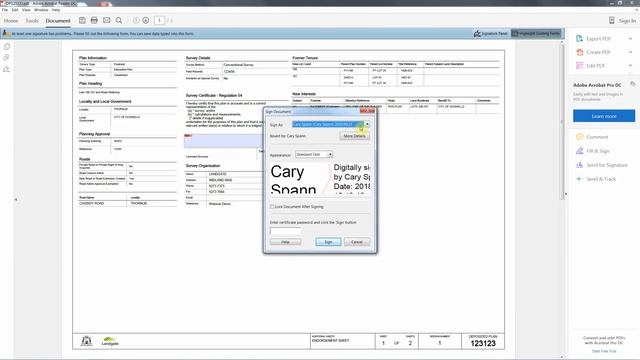
Task: Open the signatures icon in left sidebar
Action: (x=7, y=69)
